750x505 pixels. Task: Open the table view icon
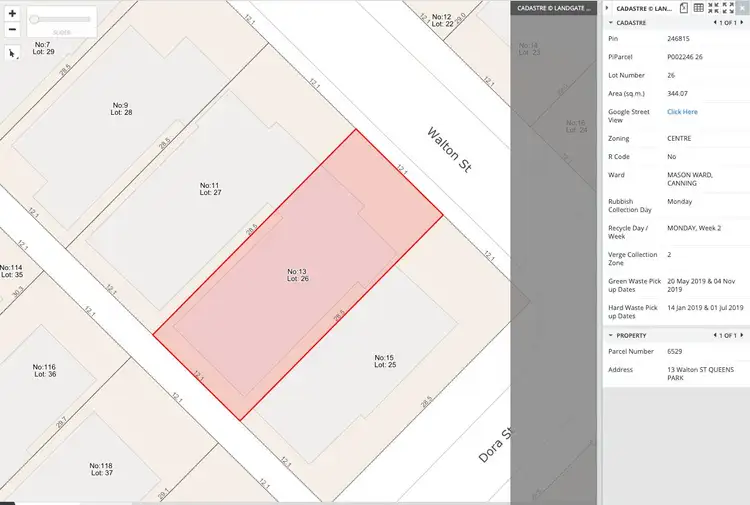698,8
